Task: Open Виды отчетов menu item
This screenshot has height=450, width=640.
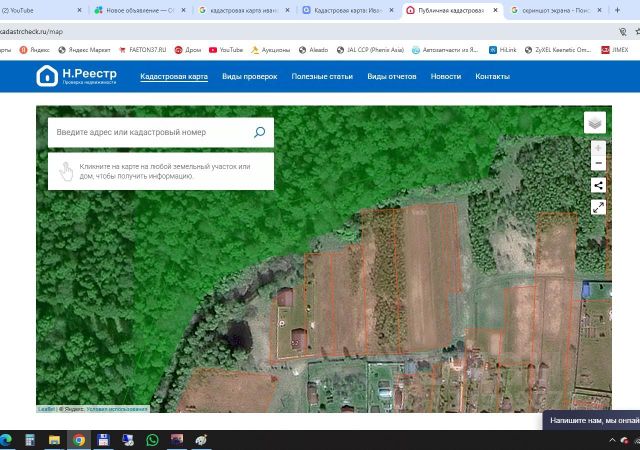Action: [x=391, y=76]
